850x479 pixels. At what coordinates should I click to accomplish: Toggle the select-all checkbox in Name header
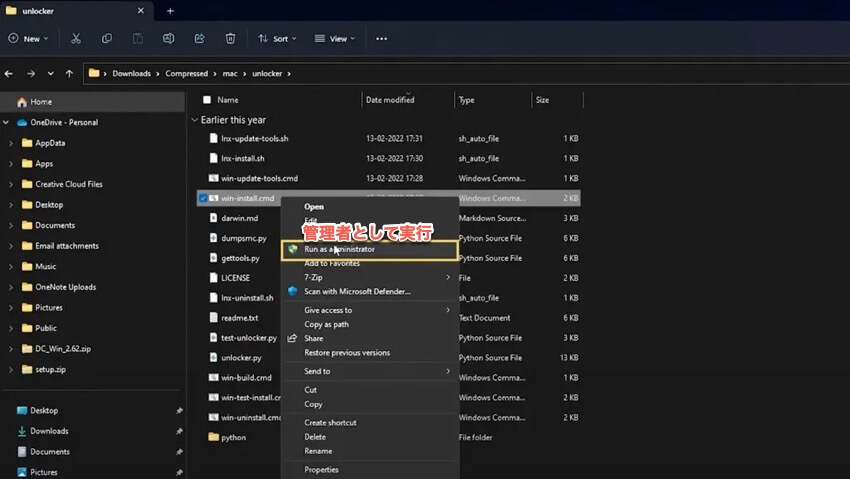(207, 100)
